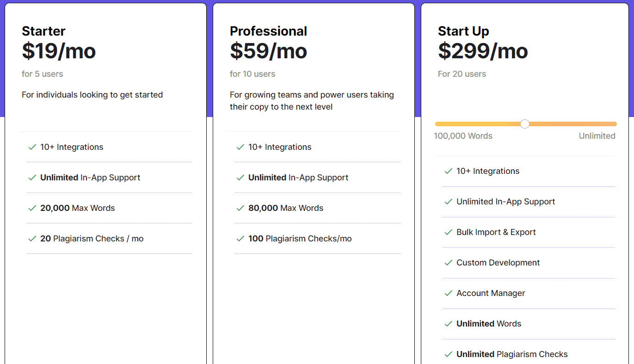Click the $59/mo price text
634x364 pixels.
point(268,51)
